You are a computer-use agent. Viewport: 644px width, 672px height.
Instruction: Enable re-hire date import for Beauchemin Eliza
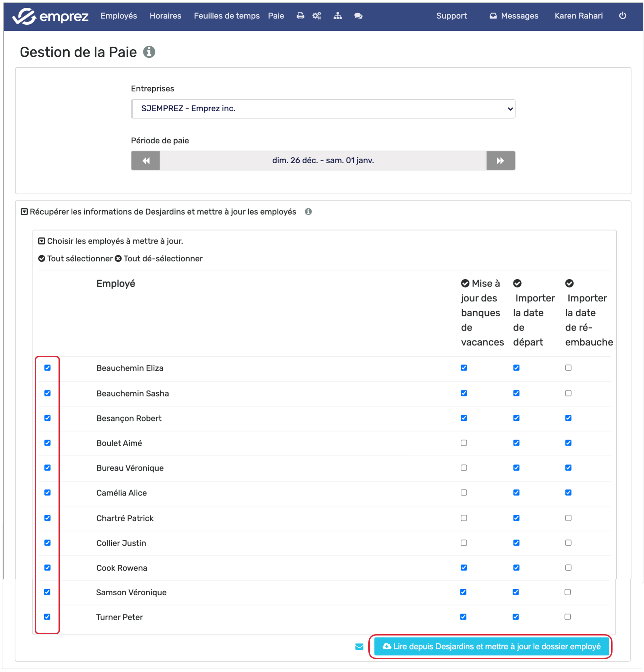(569, 368)
